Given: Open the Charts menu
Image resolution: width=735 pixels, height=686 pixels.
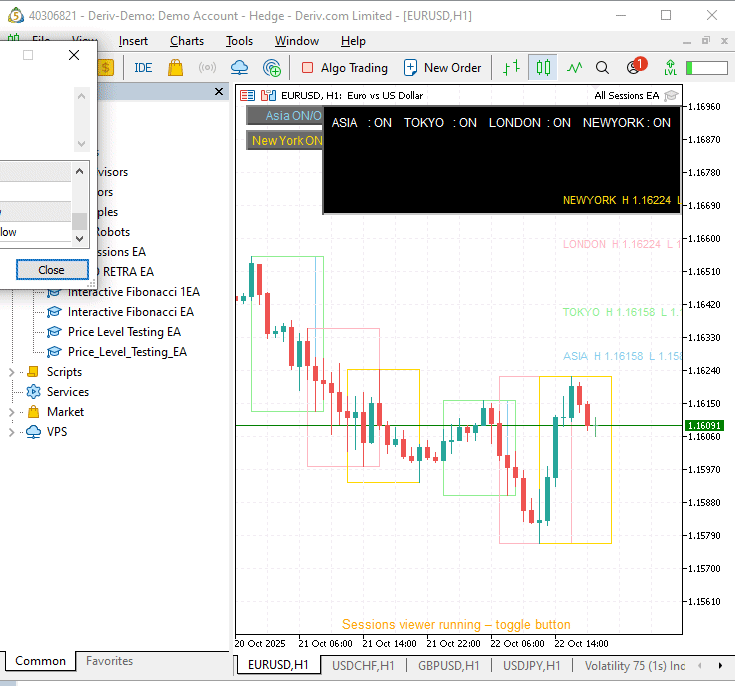Looking at the screenshot, I should click(x=187, y=41).
